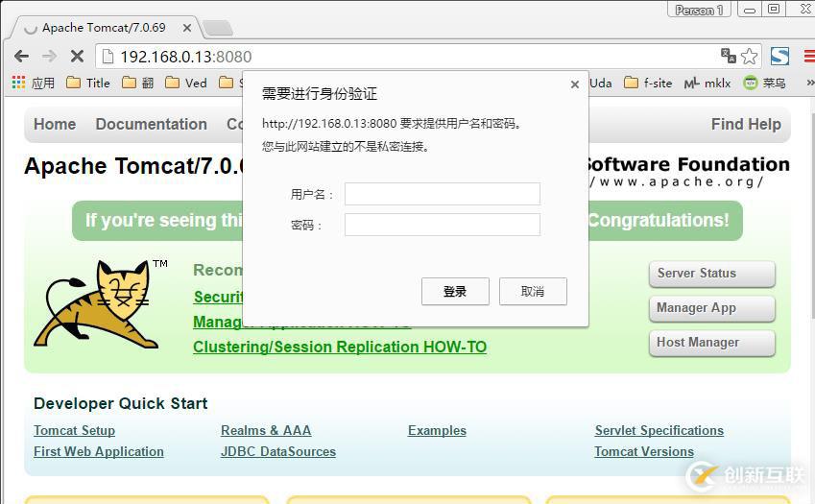Click the browser forward arrow
815x504 pixels.
(x=49, y=56)
